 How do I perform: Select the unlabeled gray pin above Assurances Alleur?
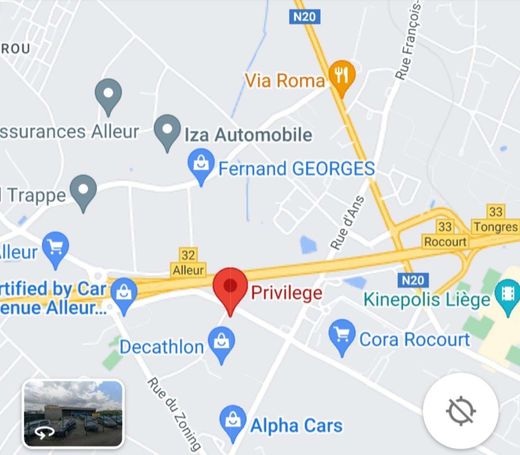pos(108,97)
